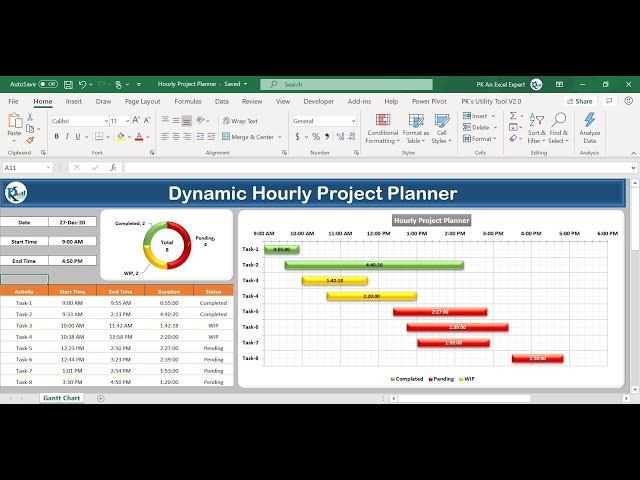Toggle Wrap Text
This screenshot has width=640, height=480.
[240, 121]
